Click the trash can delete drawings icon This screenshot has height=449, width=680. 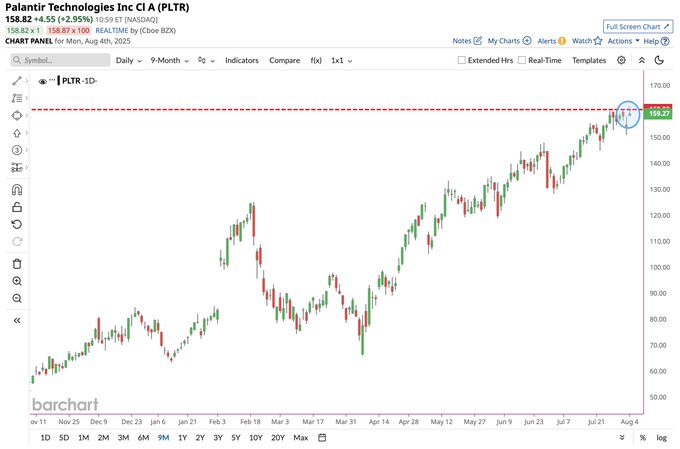click(x=17, y=264)
